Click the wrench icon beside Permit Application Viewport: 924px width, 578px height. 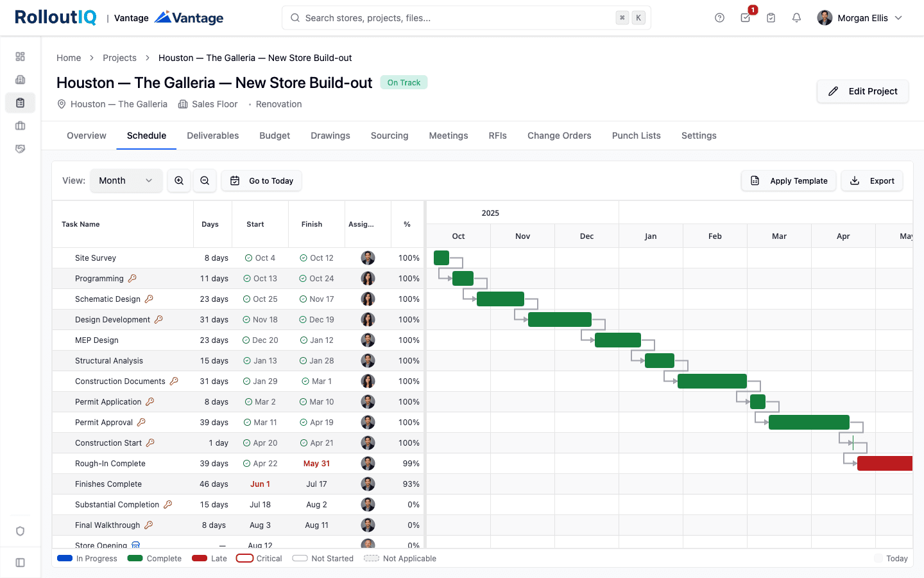click(150, 402)
